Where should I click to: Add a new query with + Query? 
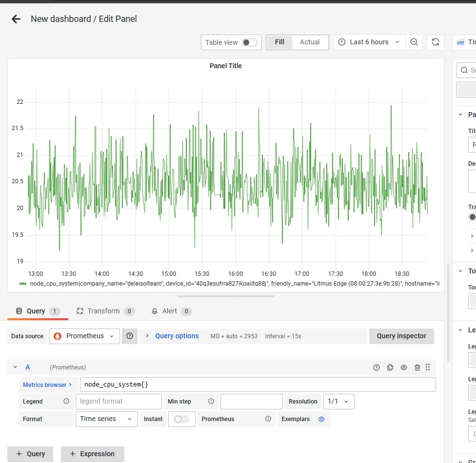[x=30, y=454]
